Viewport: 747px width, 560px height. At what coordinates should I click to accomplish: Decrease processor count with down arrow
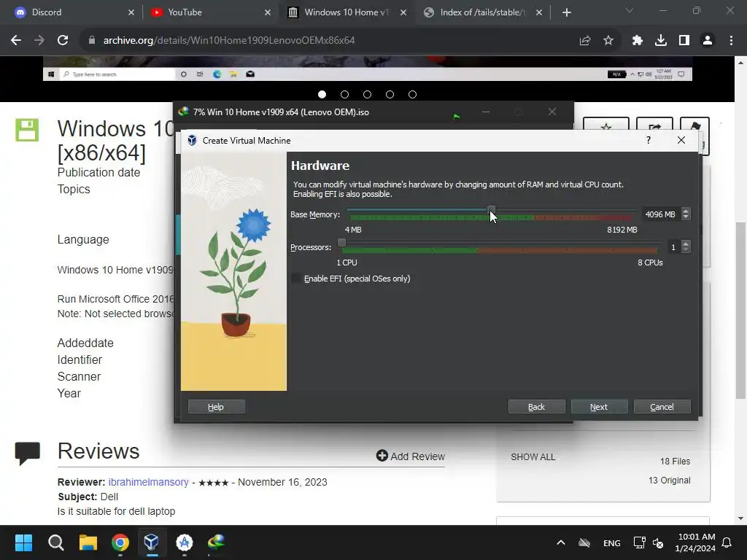click(686, 249)
